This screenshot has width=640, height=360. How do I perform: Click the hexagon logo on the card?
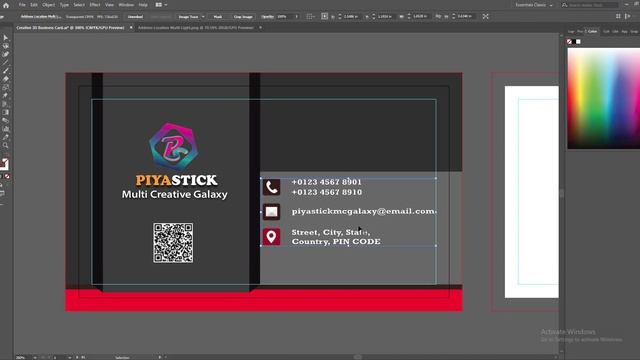[174, 147]
